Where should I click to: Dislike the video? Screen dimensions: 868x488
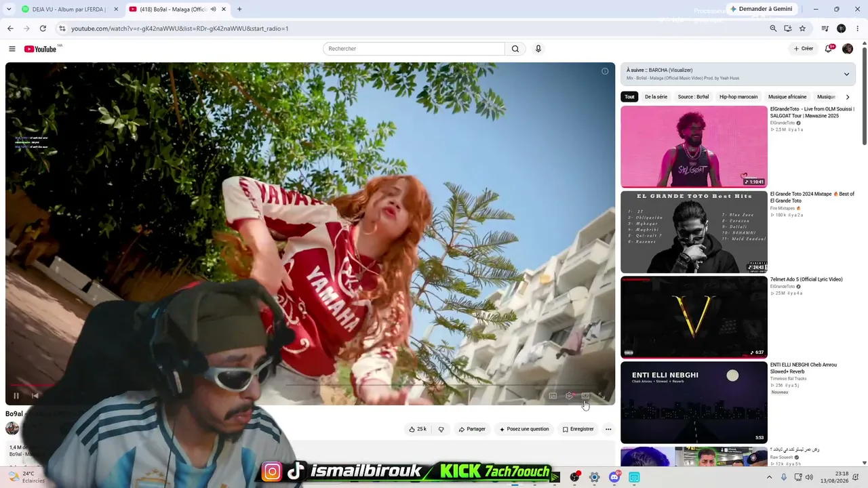point(441,429)
